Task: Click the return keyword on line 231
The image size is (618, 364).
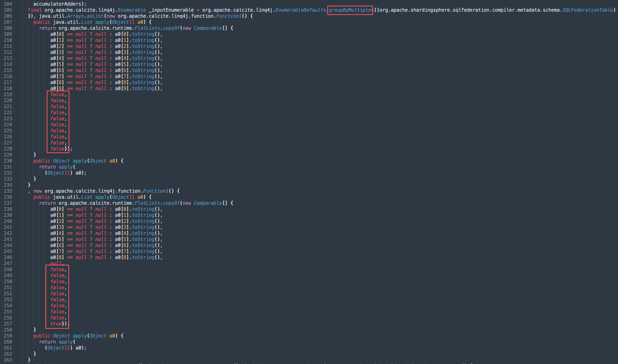Action: tap(47, 167)
